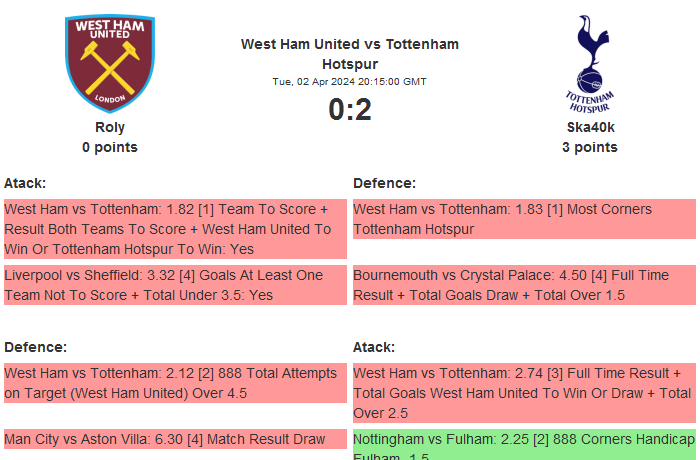The width and height of the screenshot is (700, 460).
Task: Select the top-left Atack heading
Action: point(25,183)
